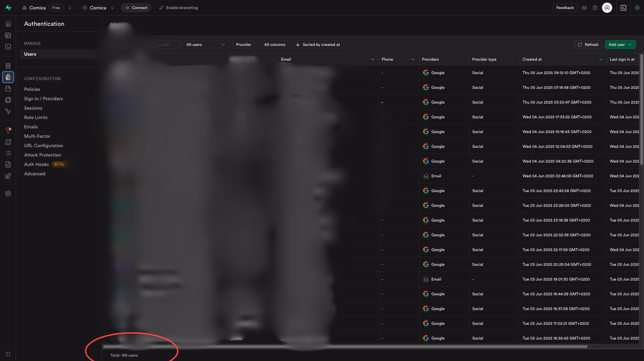Open Auth Hooks BETA page
The image size is (644, 361).
tap(45, 164)
